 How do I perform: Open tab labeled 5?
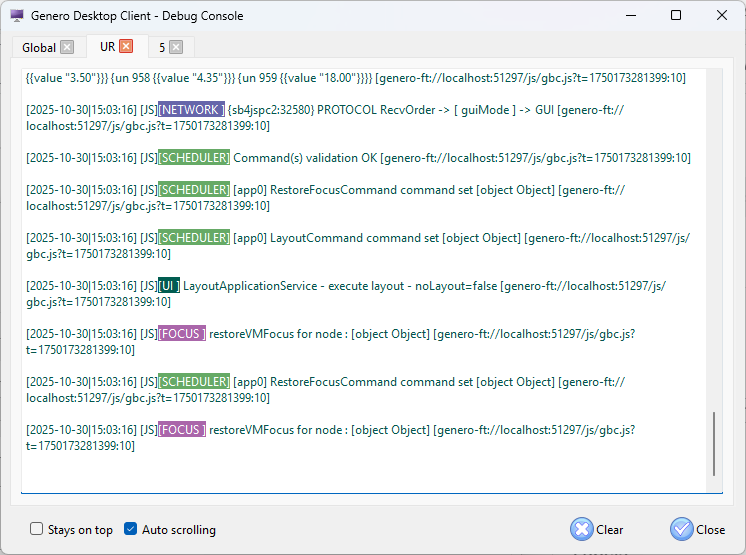(162, 48)
